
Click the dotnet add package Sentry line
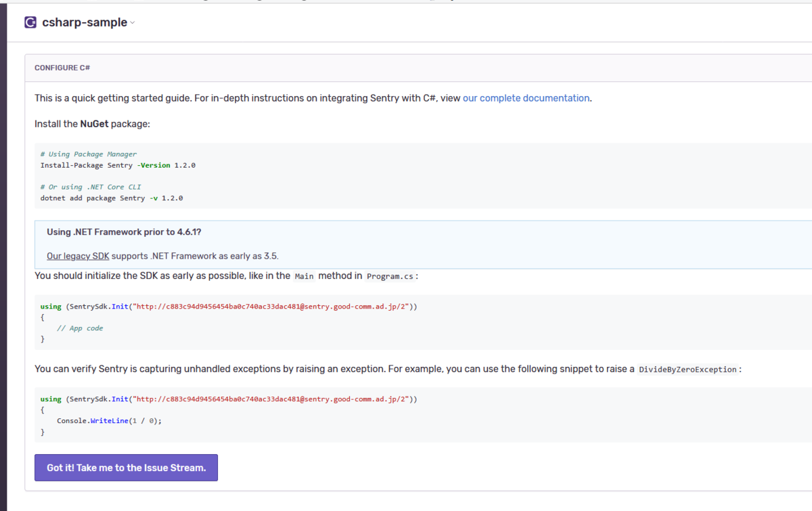coord(112,198)
